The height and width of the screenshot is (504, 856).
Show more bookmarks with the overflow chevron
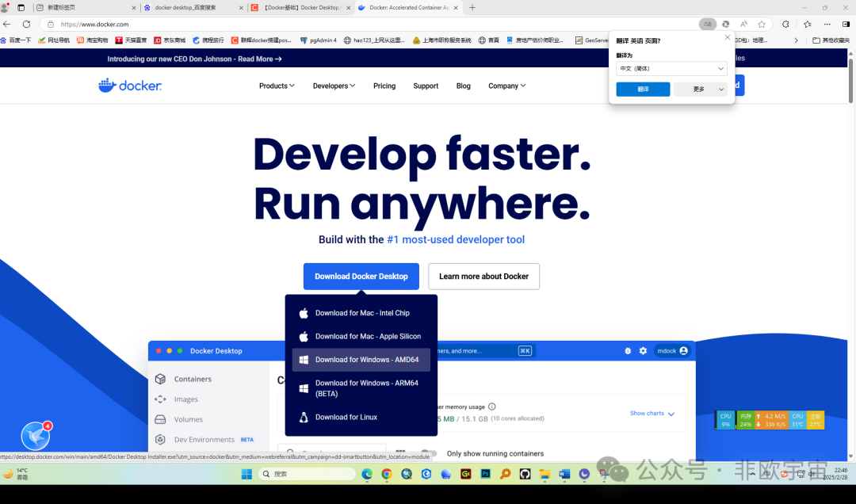796,40
